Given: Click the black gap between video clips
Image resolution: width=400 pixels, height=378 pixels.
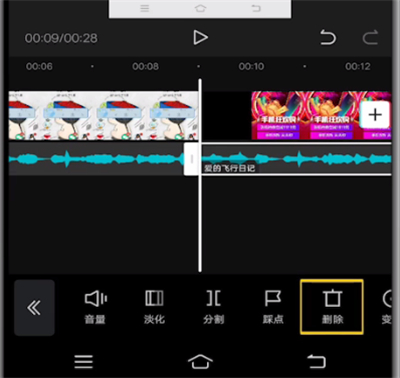Looking at the screenshot, I should click(227, 115).
